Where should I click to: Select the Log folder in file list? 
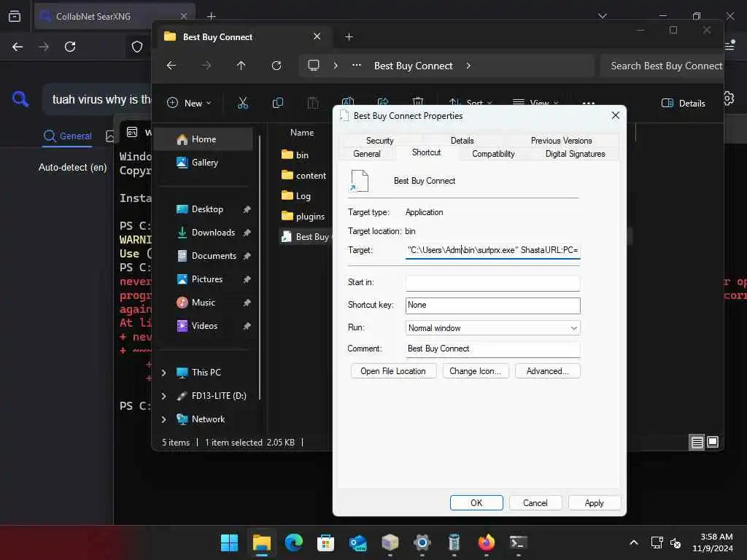pos(296,195)
